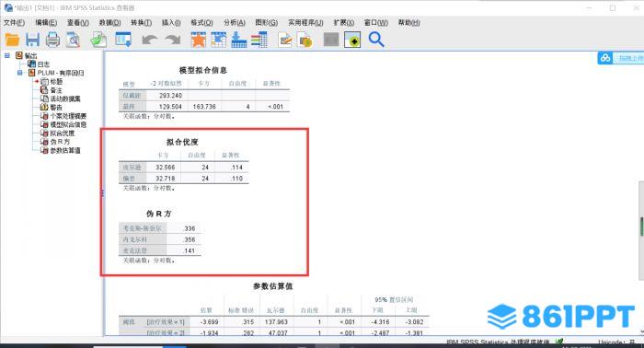Image resolution: width=644 pixels, height=348 pixels.
Task: Click the blue magnifier Search icon
Action: point(375,40)
